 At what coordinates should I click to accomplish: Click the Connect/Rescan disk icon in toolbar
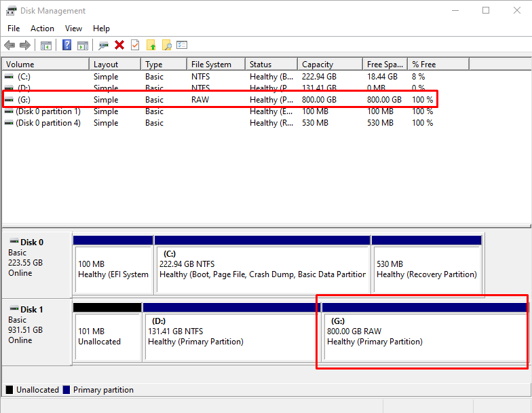click(x=103, y=45)
